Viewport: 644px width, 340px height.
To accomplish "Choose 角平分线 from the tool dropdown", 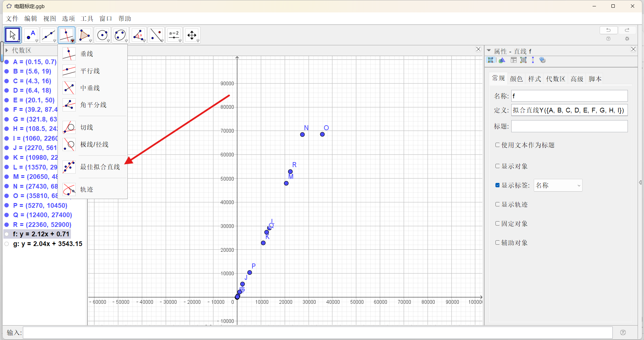I will 93,105.
